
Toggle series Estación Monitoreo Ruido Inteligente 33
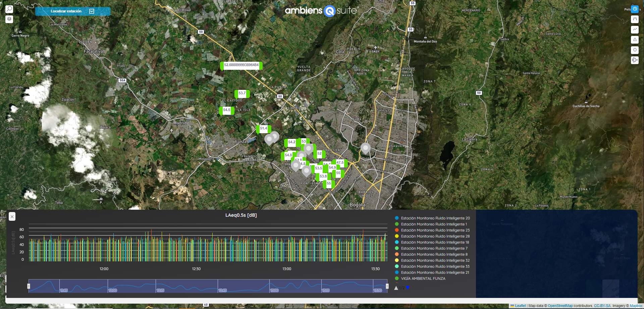tap(432, 266)
